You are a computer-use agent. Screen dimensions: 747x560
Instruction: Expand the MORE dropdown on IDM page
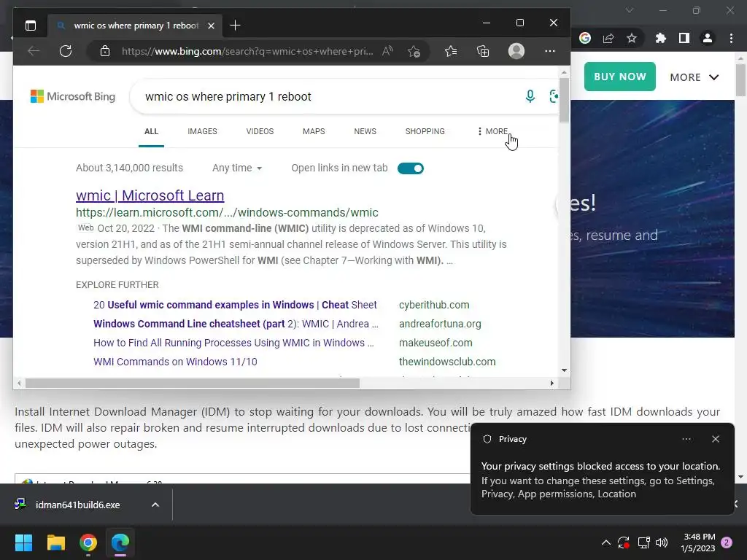pos(694,77)
